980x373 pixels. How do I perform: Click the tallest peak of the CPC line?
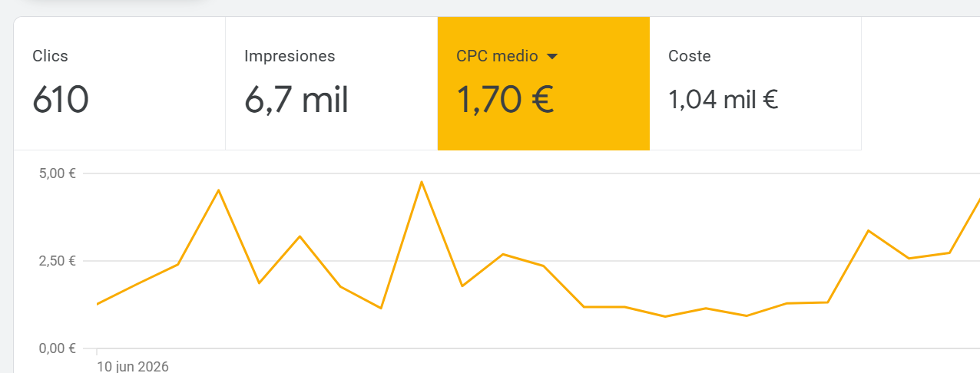click(x=422, y=182)
